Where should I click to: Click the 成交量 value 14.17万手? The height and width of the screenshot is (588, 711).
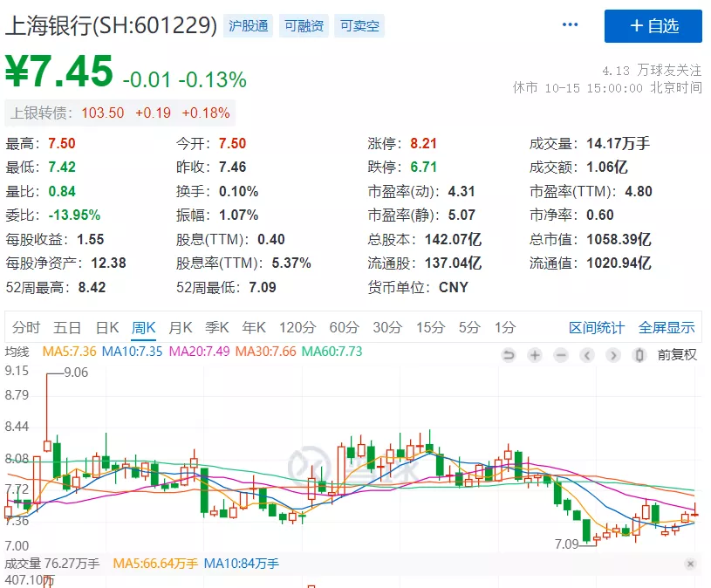[618, 143]
